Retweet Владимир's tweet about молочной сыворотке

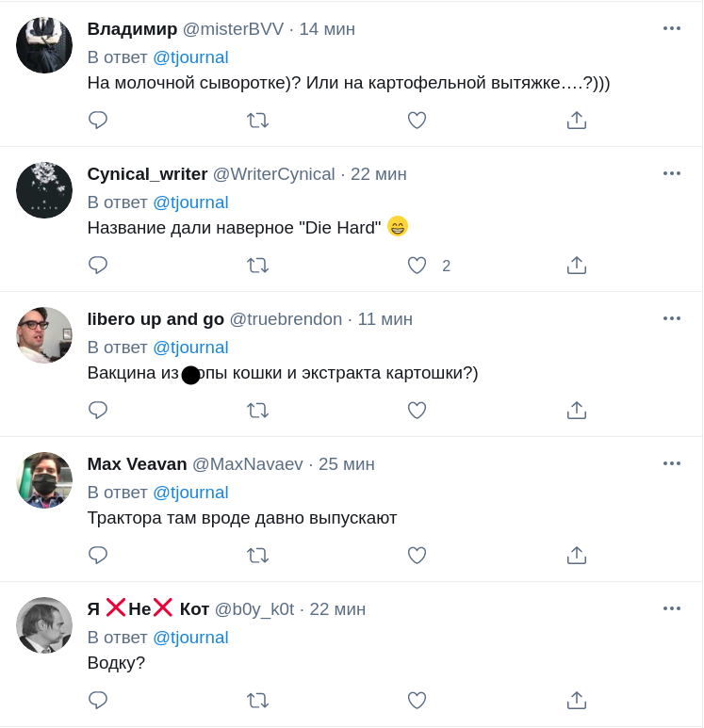pos(257,121)
